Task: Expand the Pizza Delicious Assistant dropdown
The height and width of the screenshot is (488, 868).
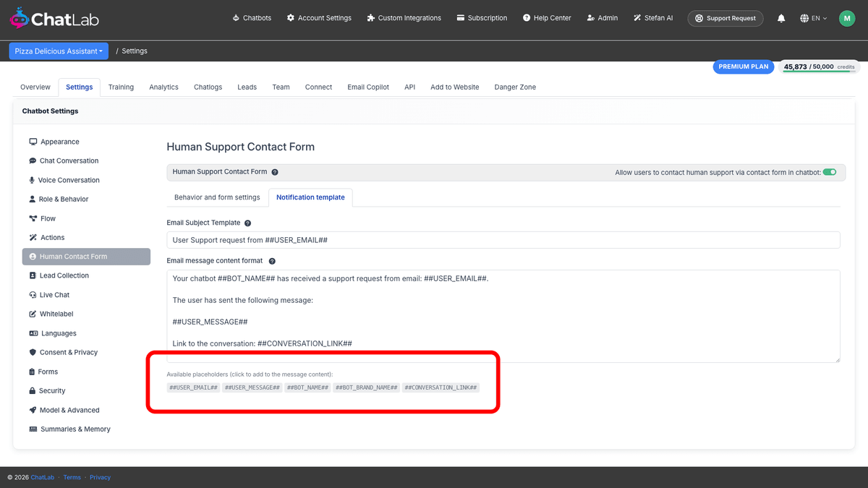Action: click(59, 51)
